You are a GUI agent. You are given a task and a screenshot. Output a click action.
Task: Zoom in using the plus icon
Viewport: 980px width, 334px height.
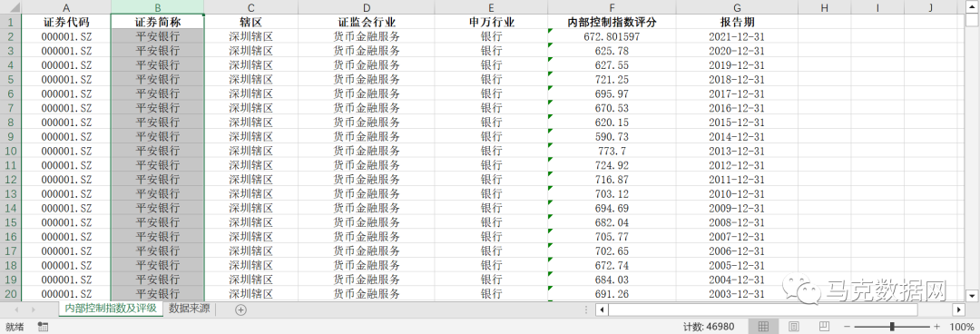(936, 327)
